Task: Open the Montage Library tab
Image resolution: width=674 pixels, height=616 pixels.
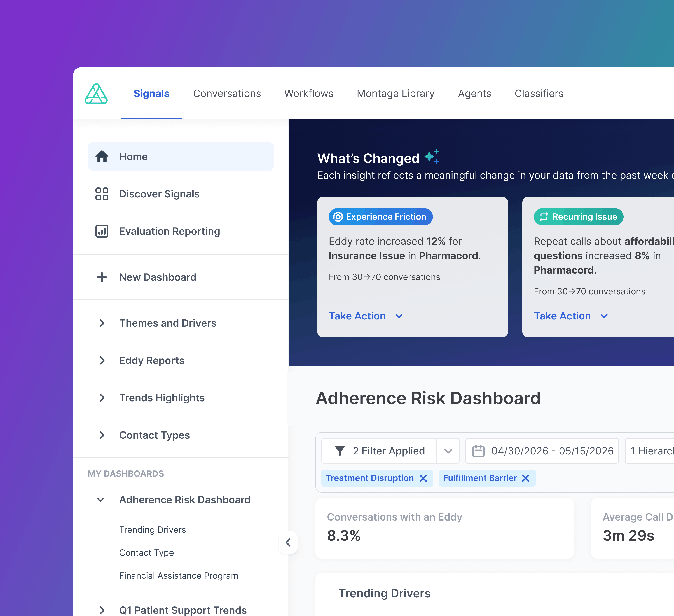Action: click(396, 93)
